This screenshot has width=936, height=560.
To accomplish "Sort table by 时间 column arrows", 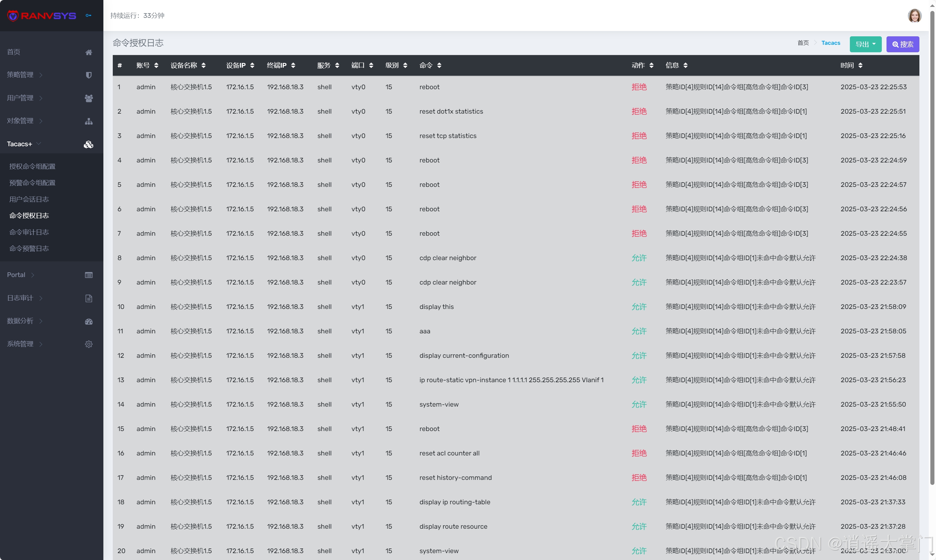I will [860, 65].
